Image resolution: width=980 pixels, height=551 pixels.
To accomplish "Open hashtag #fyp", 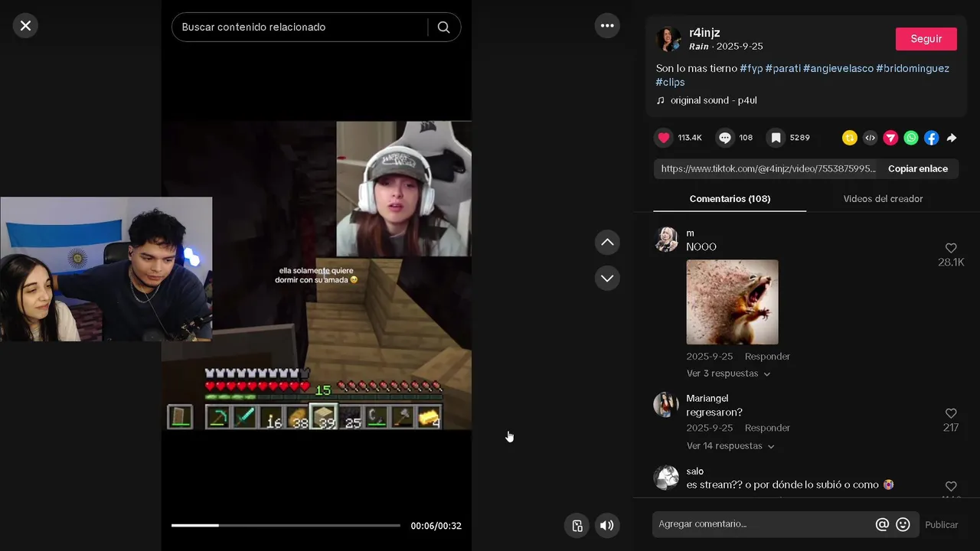I will tap(751, 68).
